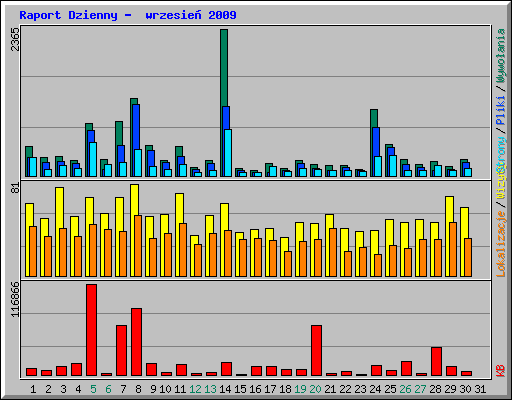Click the cyan 'Strony' legend label
Image resolution: width=512 pixels, height=400 pixels.
[x=501, y=154]
